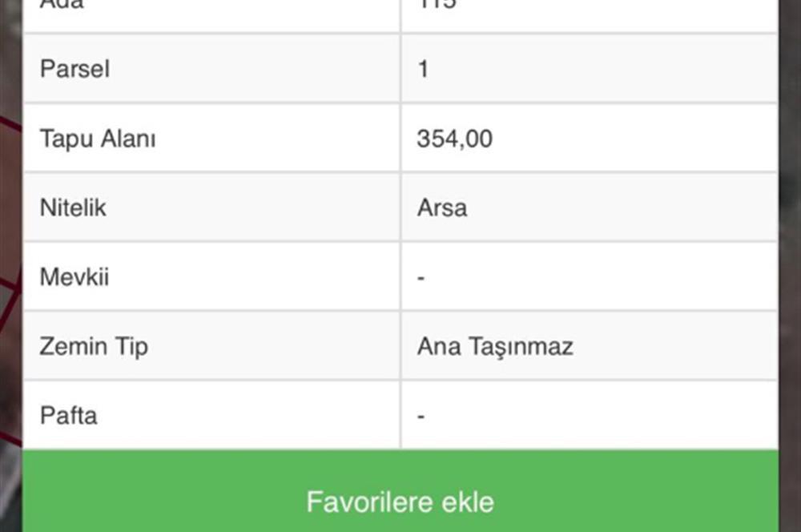Select the Parsel row label
This screenshot has height=532, width=801.
click(x=74, y=69)
